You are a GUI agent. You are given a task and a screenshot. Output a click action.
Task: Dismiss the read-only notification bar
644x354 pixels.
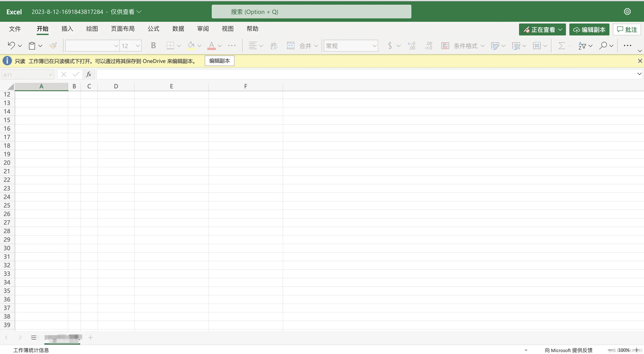point(640,61)
